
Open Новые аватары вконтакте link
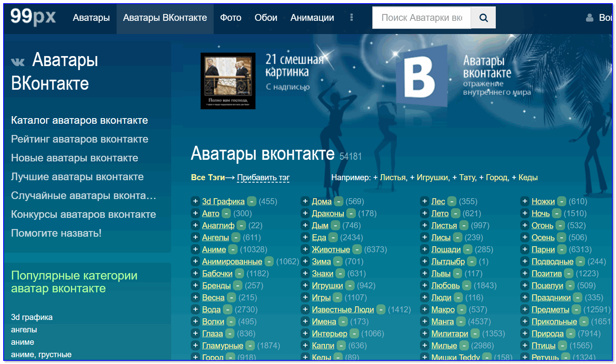(75, 158)
